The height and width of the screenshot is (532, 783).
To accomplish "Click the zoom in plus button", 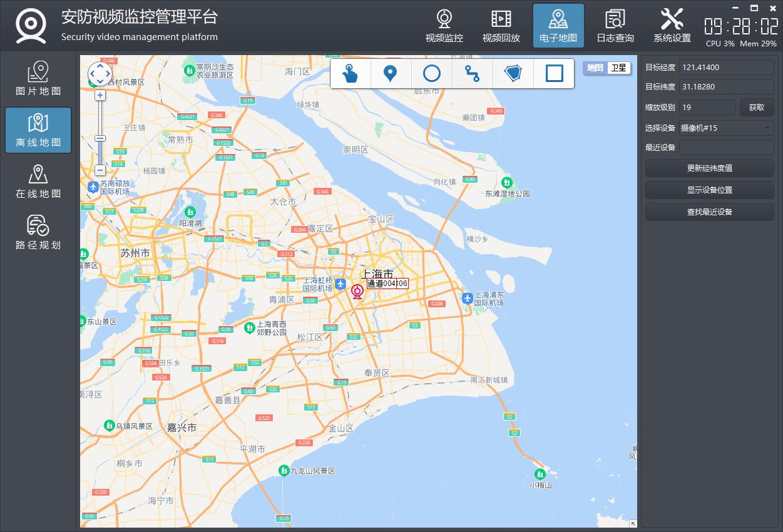I will (x=100, y=95).
